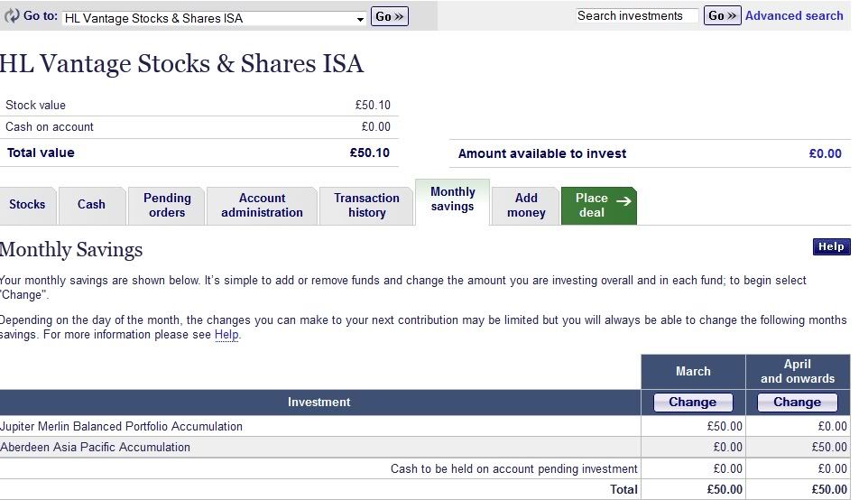Open the Advanced search link
Image resolution: width=868 pixels, height=500 pixels.
tap(794, 15)
